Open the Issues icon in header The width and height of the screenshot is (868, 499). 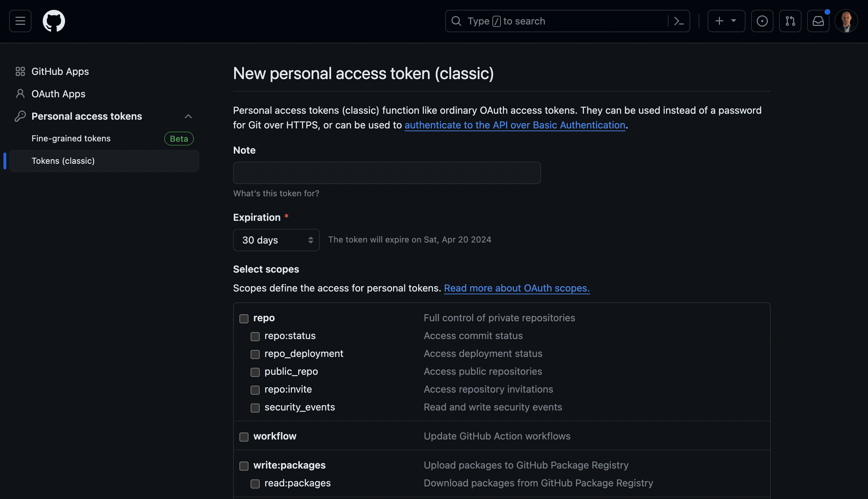(762, 21)
